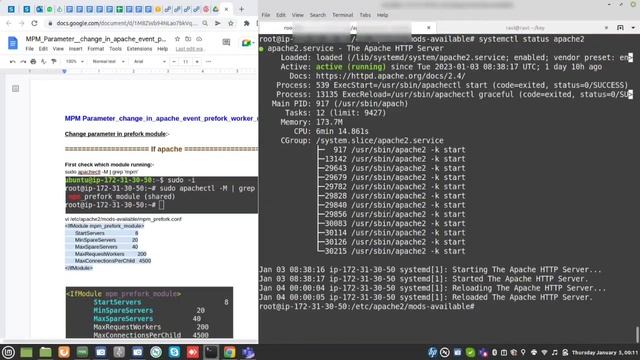Click the Chrome address bar URL docs.google.com
Viewport: 640px width, 360px height.
click(127, 24)
